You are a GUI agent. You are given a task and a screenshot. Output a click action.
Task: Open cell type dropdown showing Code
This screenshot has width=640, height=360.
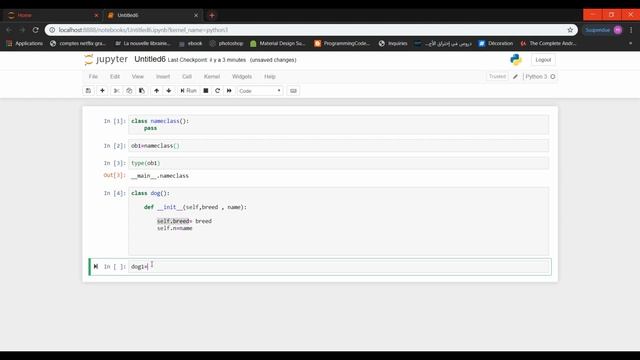click(260, 91)
